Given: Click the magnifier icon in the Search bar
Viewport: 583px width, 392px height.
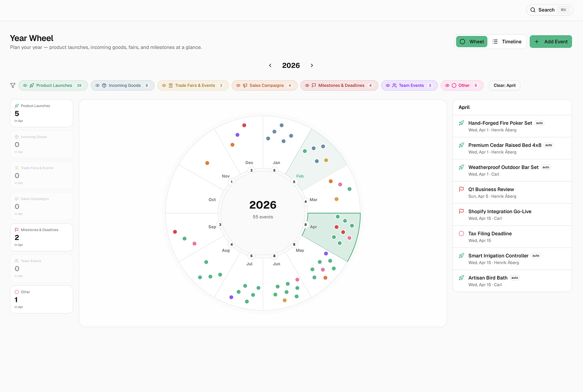Looking at the screenshot, I should click(533, 10).
